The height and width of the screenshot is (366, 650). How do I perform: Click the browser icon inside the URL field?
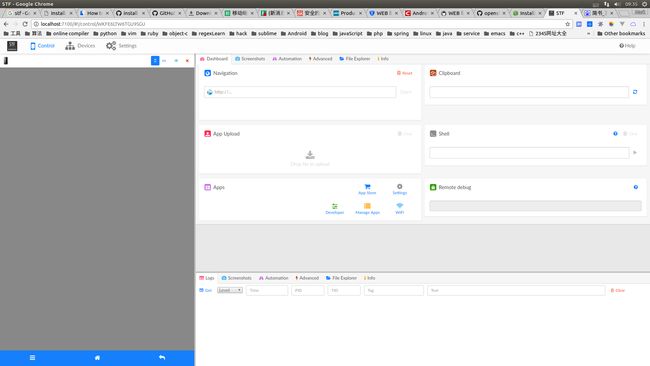210,92
